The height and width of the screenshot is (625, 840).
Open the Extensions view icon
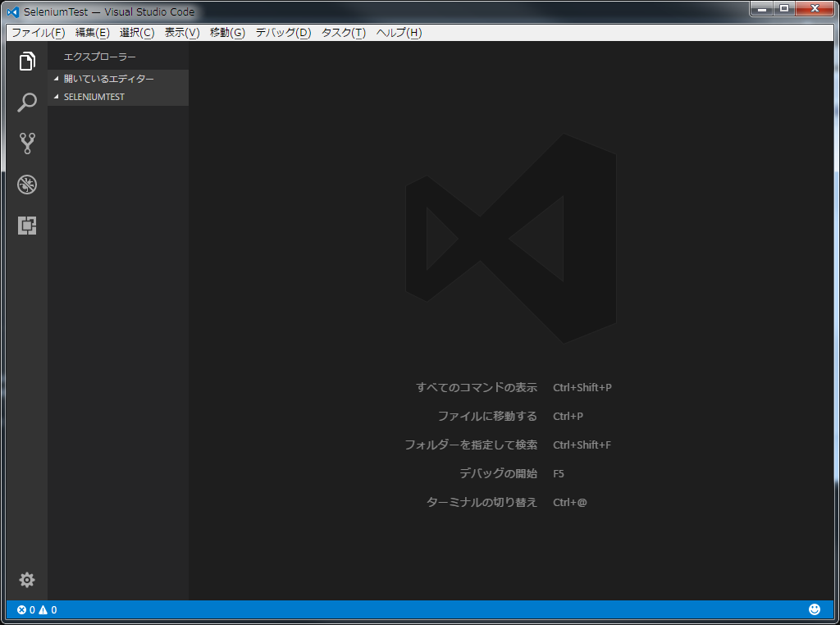pos(27,226)
